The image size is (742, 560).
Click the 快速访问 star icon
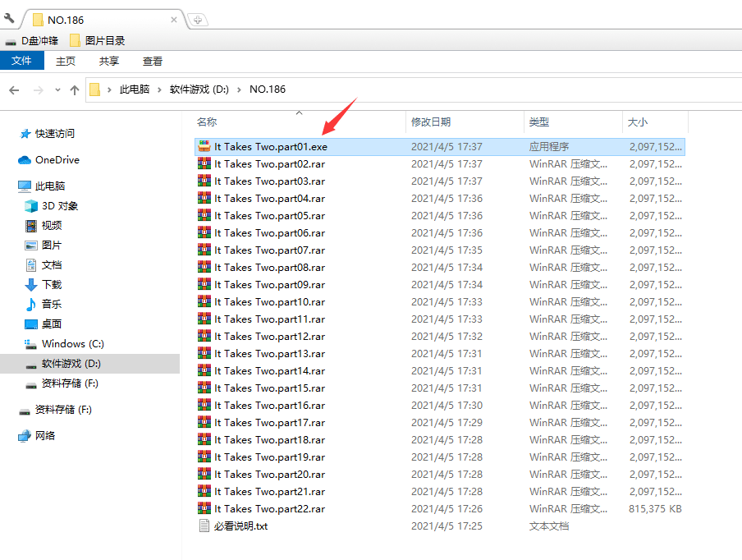click(x=25, y=134)
